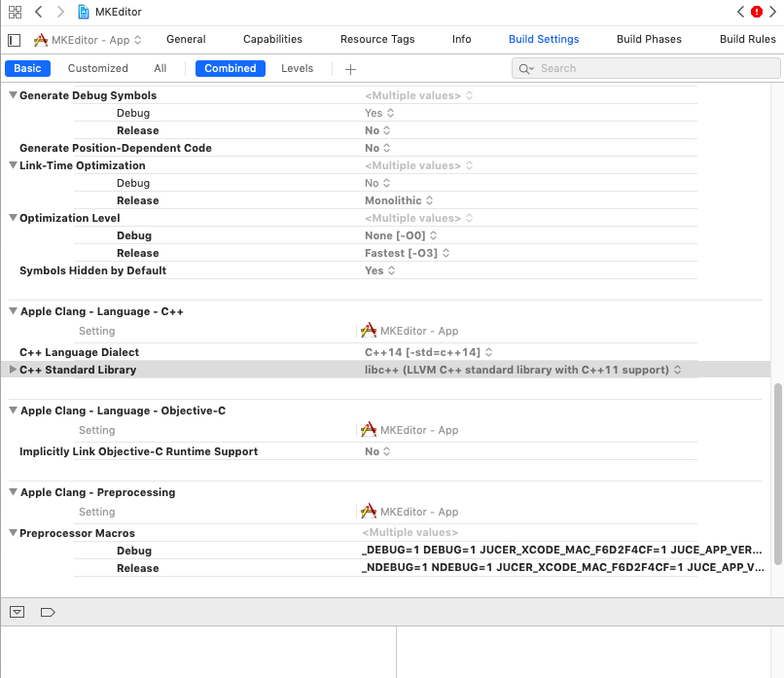Toggle the targets list sidebar icon

pyautogui.click(x=15, y=40)
